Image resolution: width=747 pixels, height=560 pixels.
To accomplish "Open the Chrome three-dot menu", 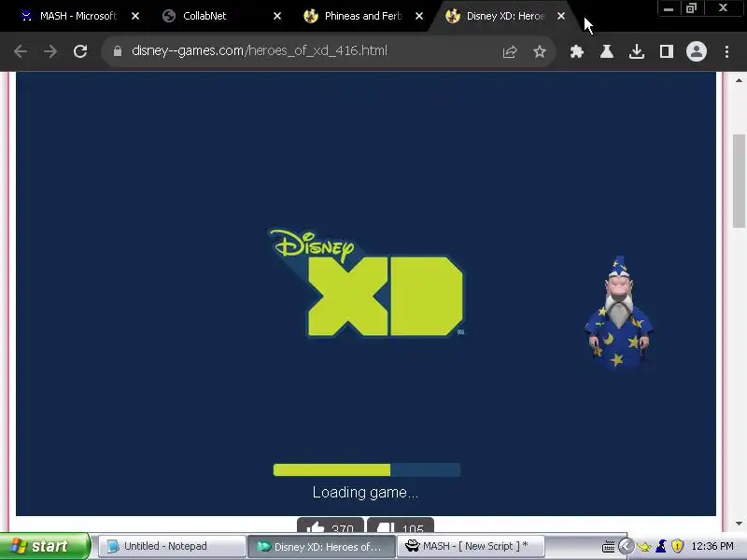I will (726, 51).
